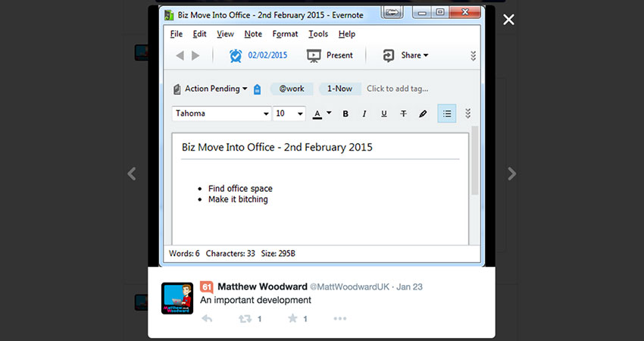Click the note editor vertical scrollbar
Image resolution: width=644 pixels, height=341 pixels.
[475, 160]
